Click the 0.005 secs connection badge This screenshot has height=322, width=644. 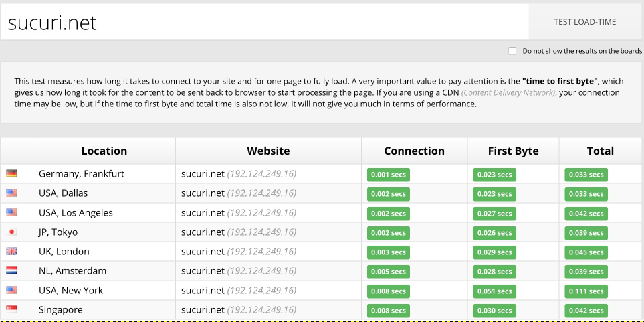388,272
